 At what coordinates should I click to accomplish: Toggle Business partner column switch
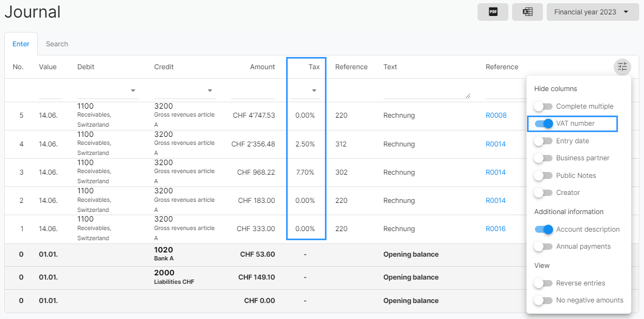pyautogui.click(x=543, y=158)
